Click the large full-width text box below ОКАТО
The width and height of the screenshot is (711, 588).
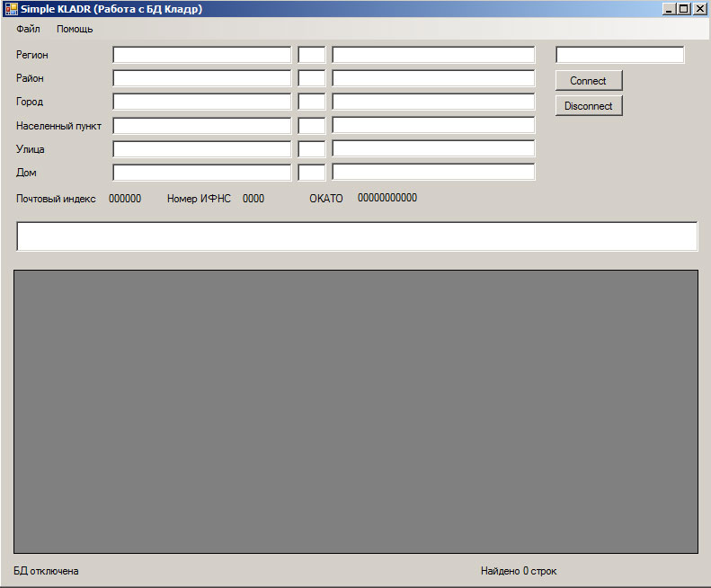click(x=356, y=236)
